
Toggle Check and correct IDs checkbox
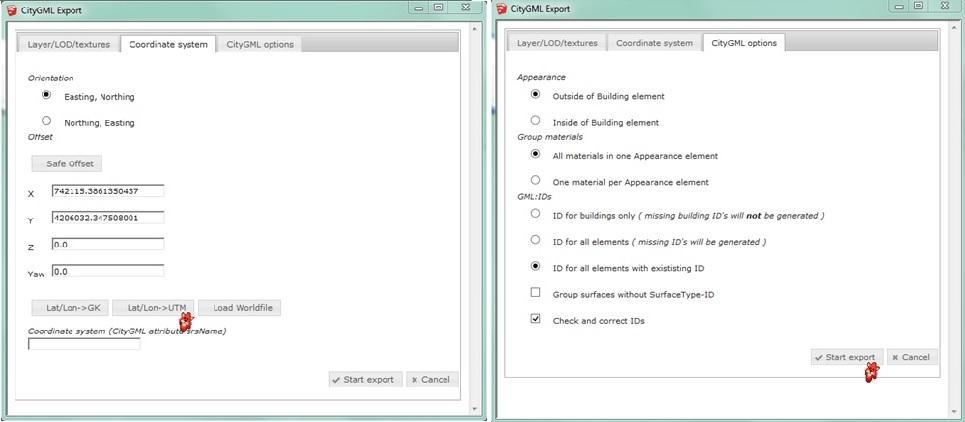click(535, 319)
